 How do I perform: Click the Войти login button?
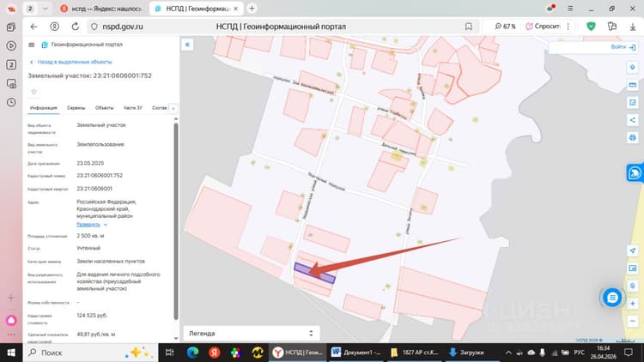tap(623, 47)
